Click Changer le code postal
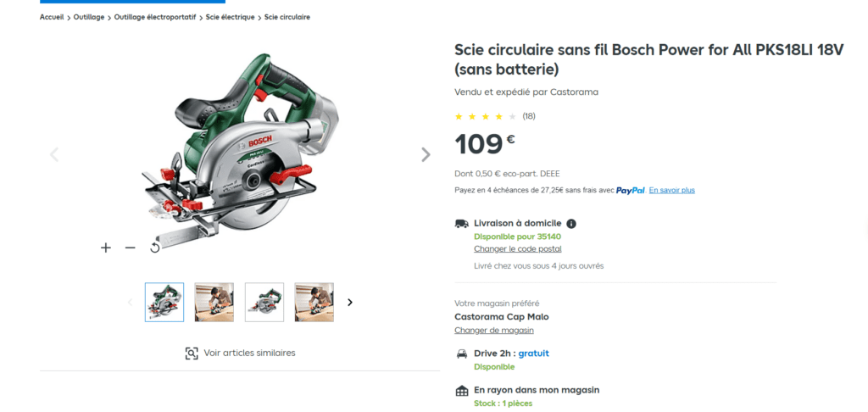Screen dimensions: 868x412 (x=518, y=249)
